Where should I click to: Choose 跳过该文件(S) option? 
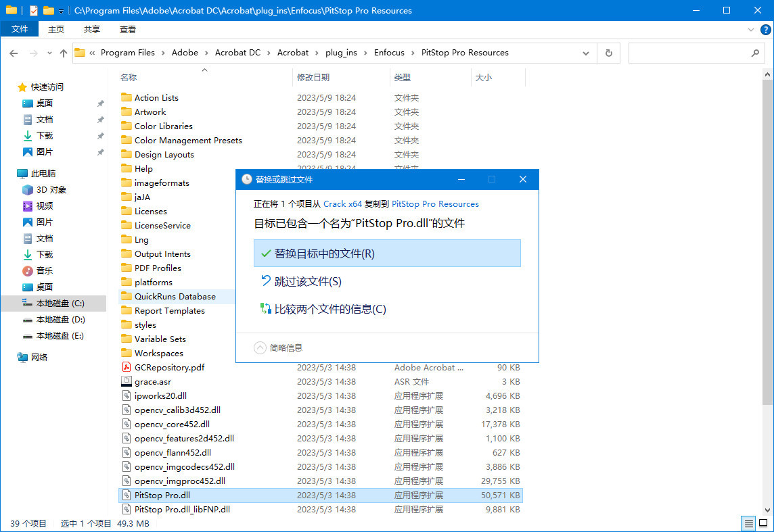308,281
